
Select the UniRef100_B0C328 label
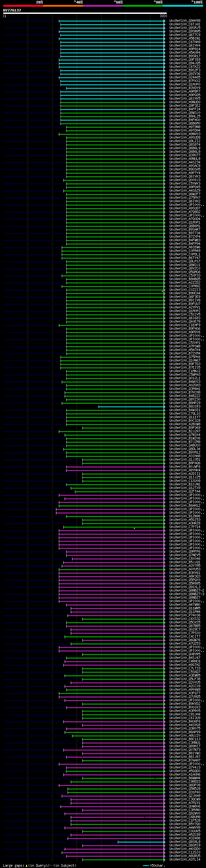185,421
